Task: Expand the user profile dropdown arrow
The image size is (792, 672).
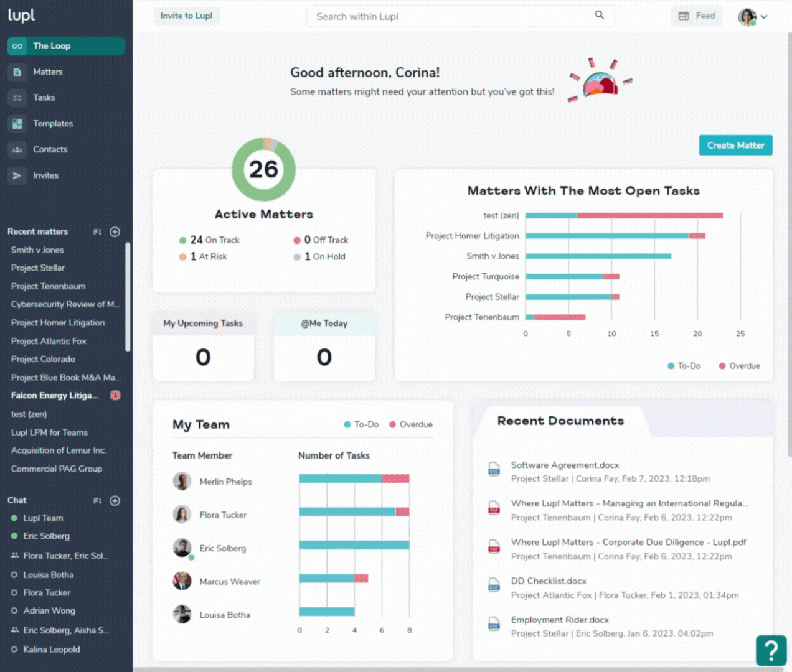Action: (x=764, y=17)
